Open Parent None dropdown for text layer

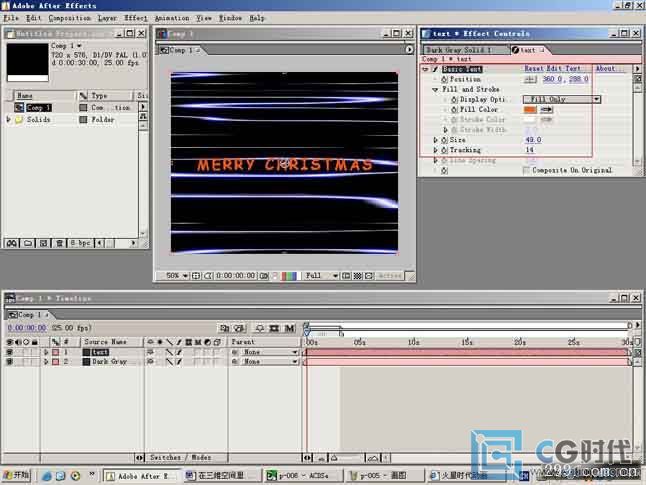[x=268, y=352]
